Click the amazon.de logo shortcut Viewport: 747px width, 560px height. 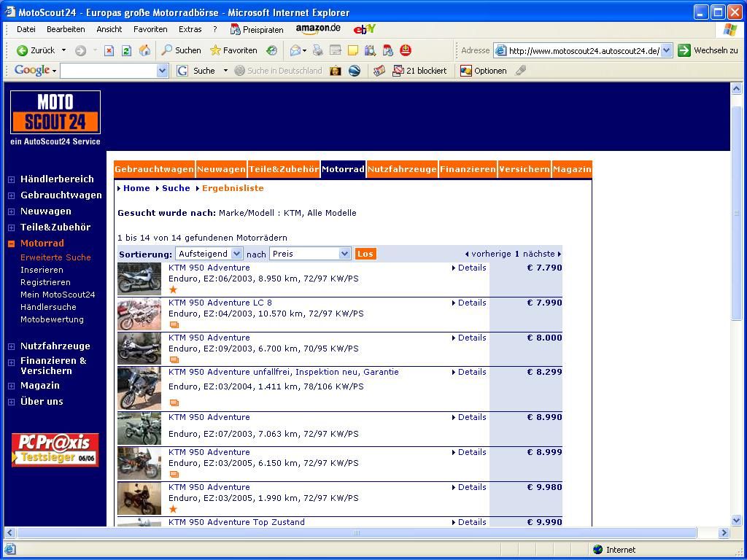pyautogui.click(x=318, y=29)
